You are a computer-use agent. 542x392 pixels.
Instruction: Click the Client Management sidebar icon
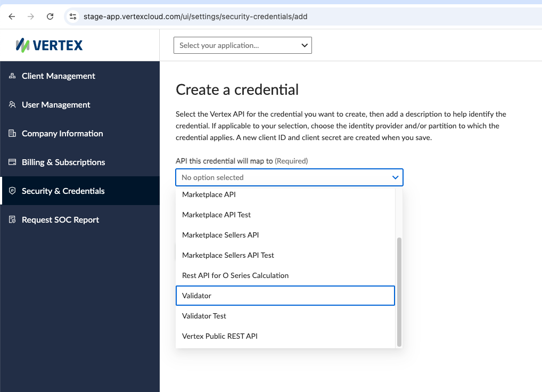(x=12, y=76)
